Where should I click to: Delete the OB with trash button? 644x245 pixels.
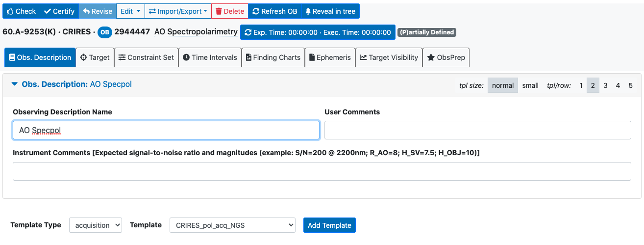click(229, 11)
